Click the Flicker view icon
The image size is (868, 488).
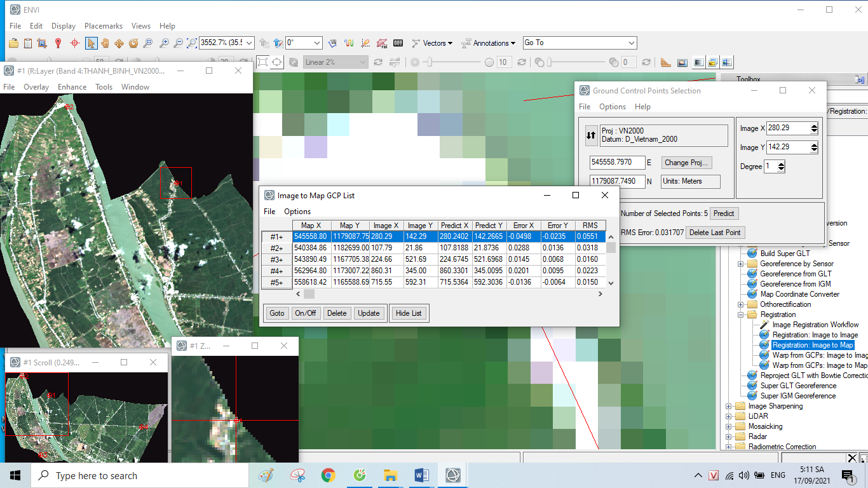tap(713, 62)
